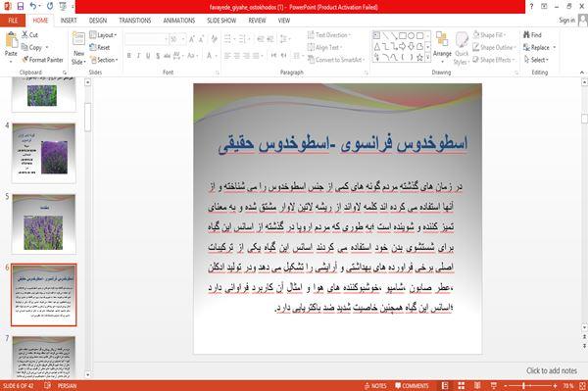Open the TRANSITIONS tab

coord(135,21)
